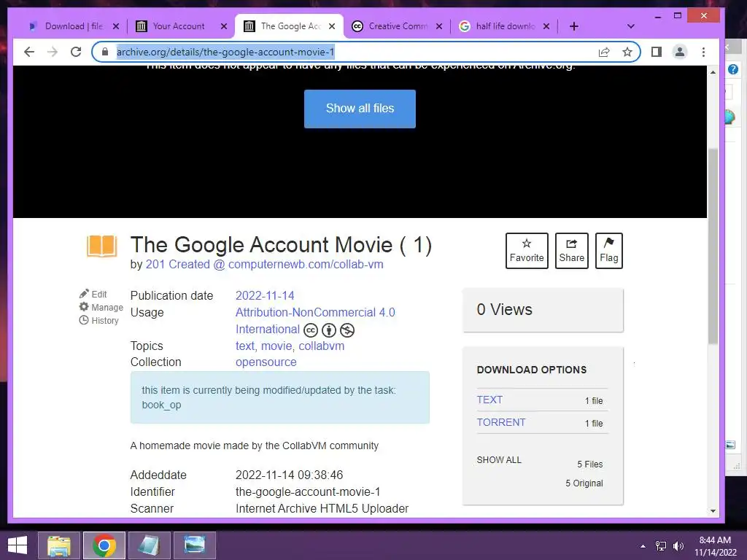Open the Chrome profile avatar
The image size is (747, 560).
[680, 52]
